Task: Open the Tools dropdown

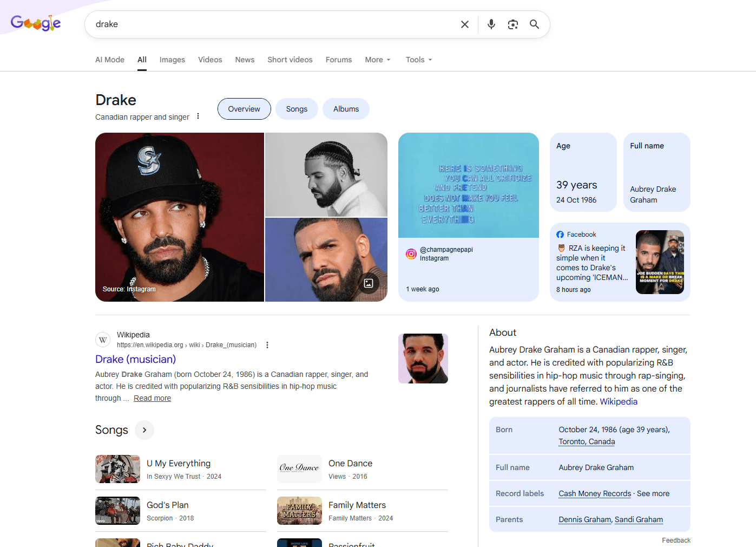Action: [x=419, y=60]
